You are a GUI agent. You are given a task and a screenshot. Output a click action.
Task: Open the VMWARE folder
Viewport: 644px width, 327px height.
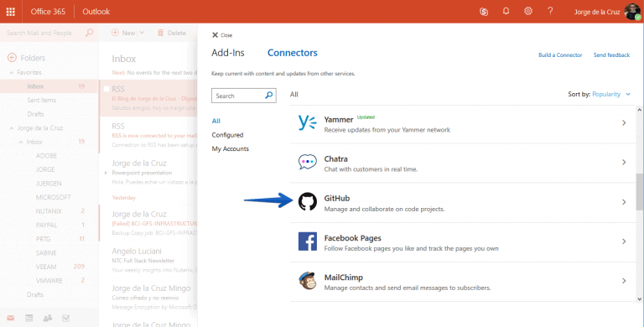point(49,281)
